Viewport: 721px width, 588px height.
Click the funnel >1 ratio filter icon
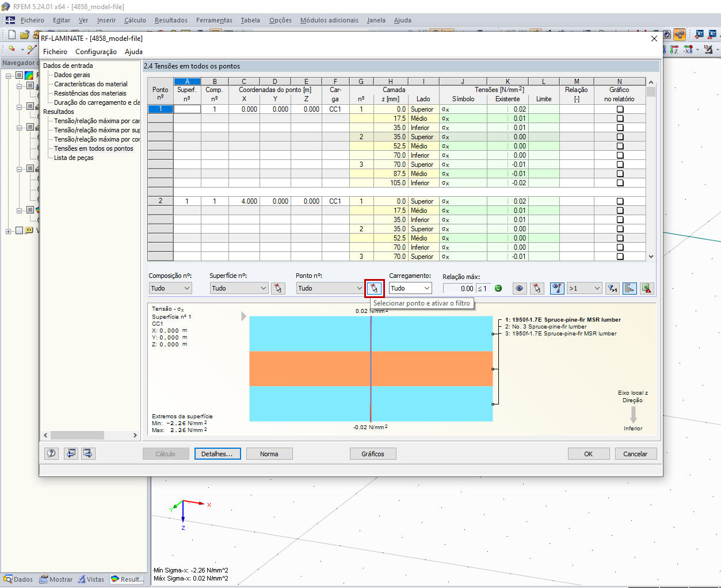coord(612,288)
